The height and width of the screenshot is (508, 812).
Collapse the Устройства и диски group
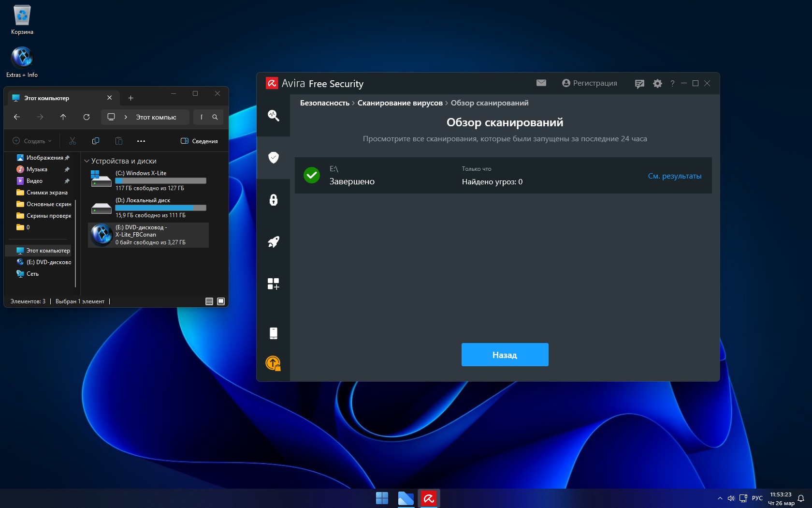coord(87,161)
